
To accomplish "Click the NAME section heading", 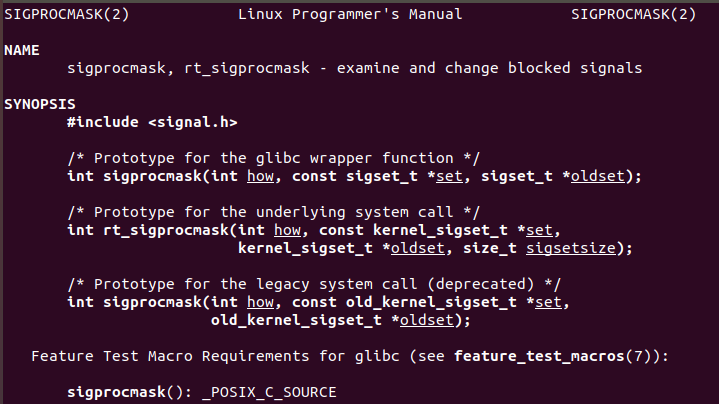I will point(22,50).
